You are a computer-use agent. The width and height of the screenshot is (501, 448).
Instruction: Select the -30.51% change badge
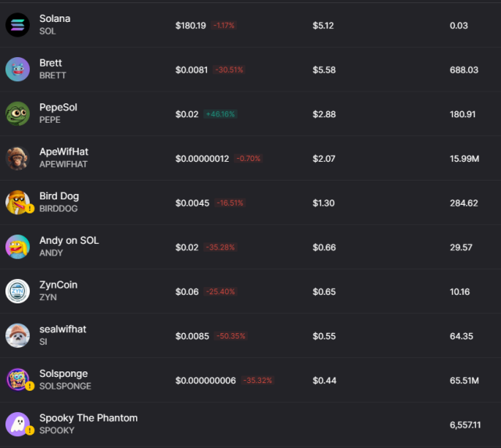229,70
